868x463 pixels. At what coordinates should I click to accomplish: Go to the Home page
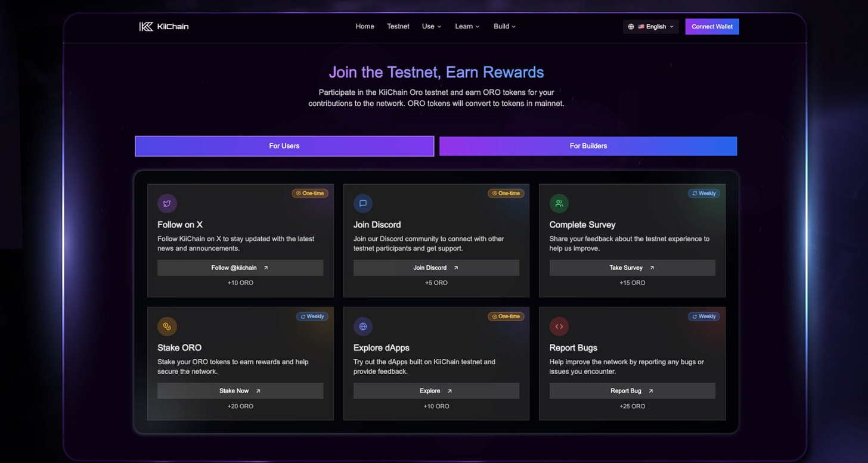pyautogui.click(x=365, y=26)
